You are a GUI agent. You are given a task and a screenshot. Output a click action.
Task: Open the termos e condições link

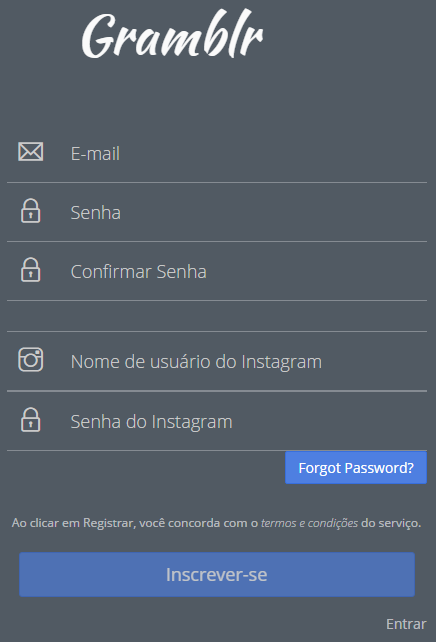pos(309,523)
